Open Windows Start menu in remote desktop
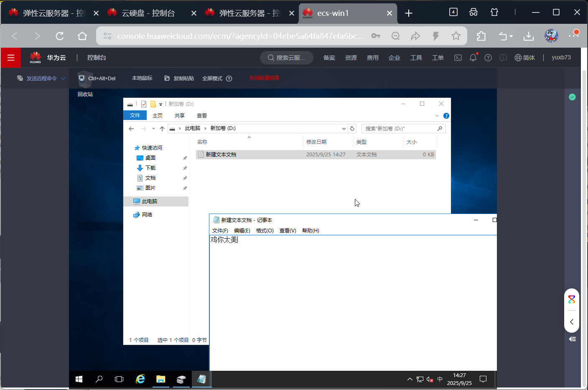This screenshot has width=588, height=390. tap(79, 379)
